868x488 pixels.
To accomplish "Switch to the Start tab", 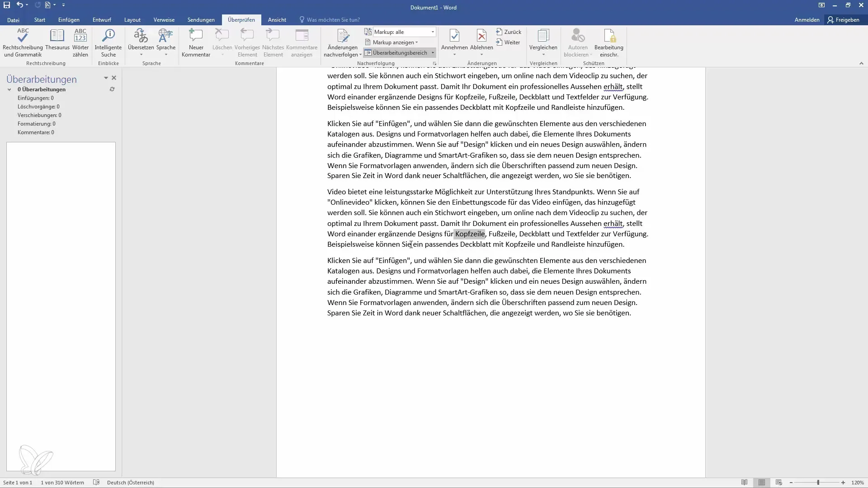I will 40,20.
